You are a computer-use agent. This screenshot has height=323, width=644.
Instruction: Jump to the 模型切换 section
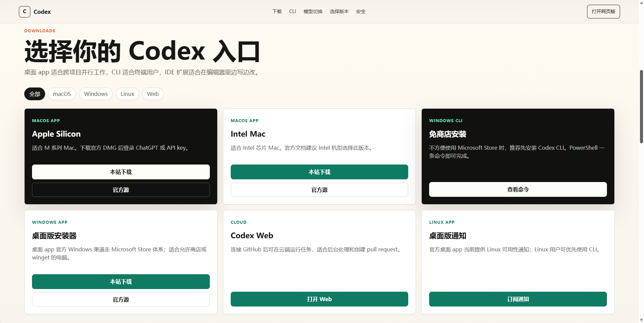click(313, 11)
